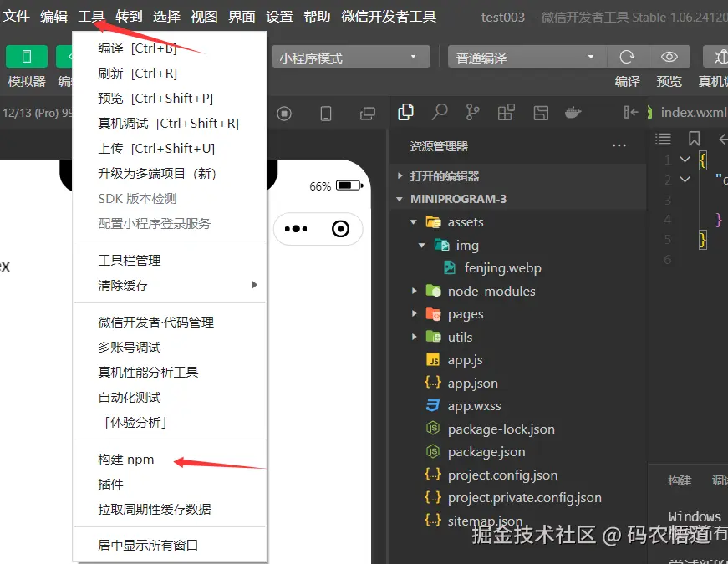
Task: Choose refresh (刷新) Ctrl+R menu item
Action: point(170,74)
